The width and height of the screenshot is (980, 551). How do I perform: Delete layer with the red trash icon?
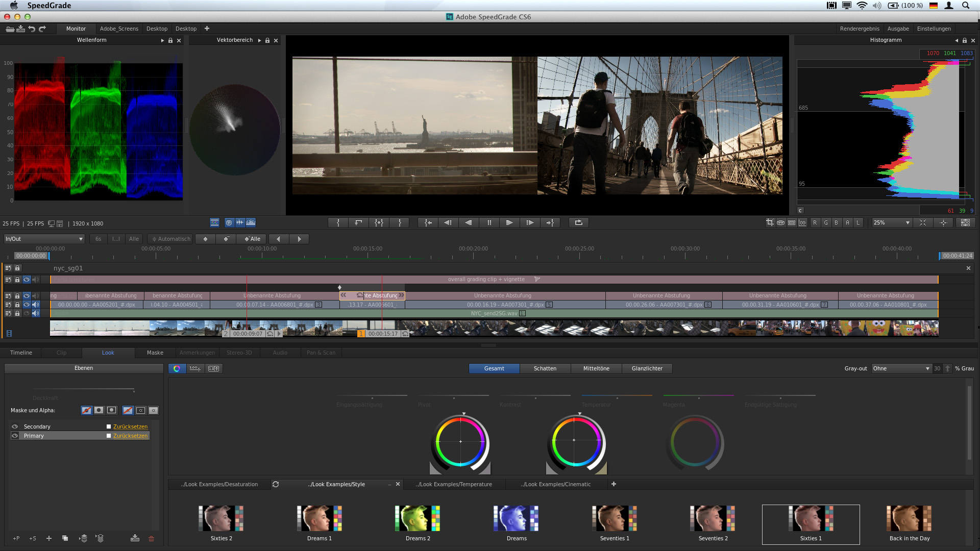click(151, 538)
